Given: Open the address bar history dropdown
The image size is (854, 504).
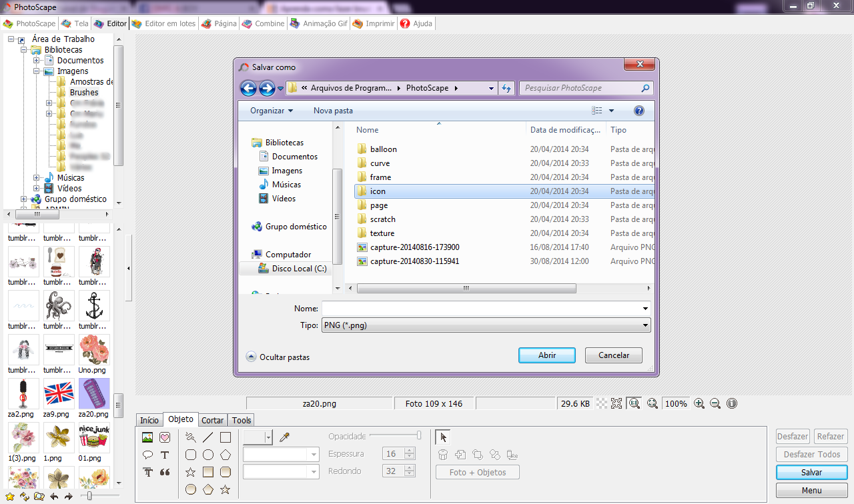Looking at the screenshot, I should tap(492, 88).
